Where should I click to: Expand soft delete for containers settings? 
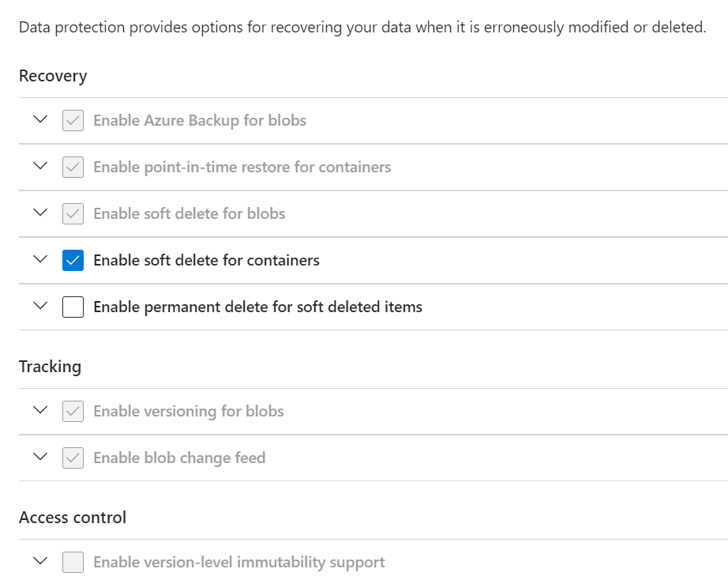click(x=41, y=260)
